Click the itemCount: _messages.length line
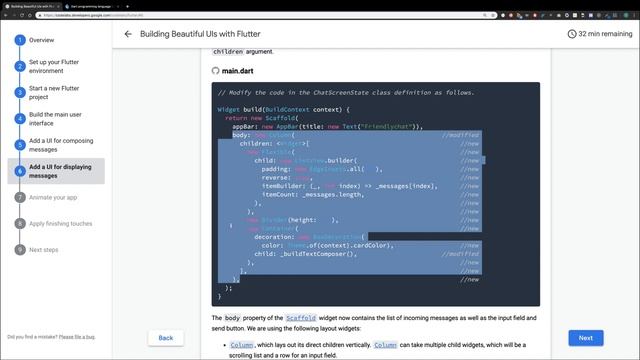This screenshot has width=640, height=360. pyautogui.click(x=313, y=195)
